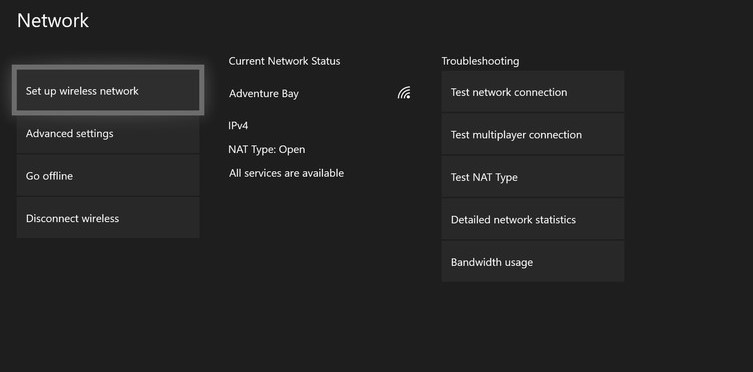View Bandwidth usage
This screenshot has width=753, height=372.
pos(533,262)
